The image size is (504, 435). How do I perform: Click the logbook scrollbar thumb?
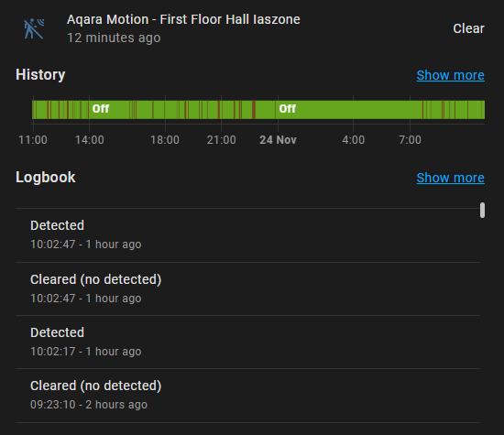coord(482,211)
